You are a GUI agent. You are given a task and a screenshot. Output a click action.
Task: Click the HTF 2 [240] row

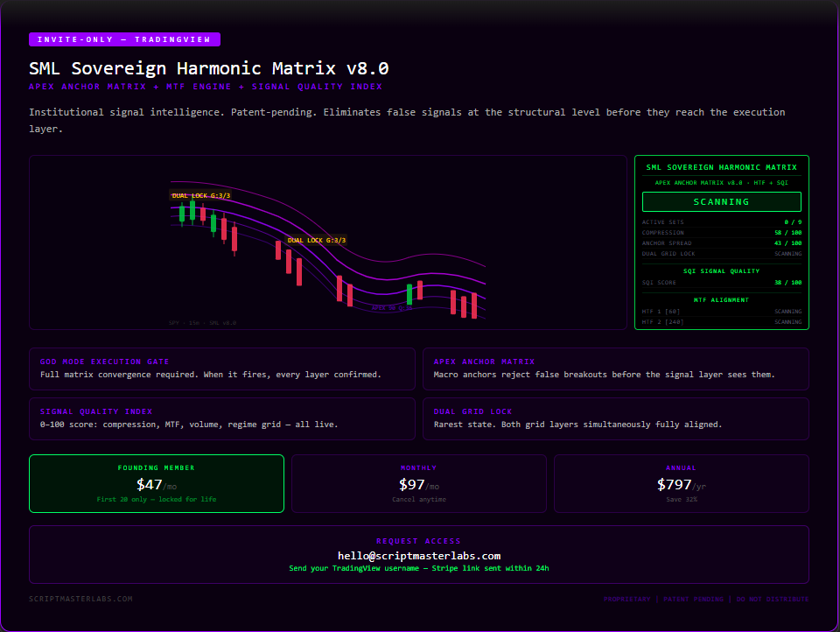pos(722,322)
